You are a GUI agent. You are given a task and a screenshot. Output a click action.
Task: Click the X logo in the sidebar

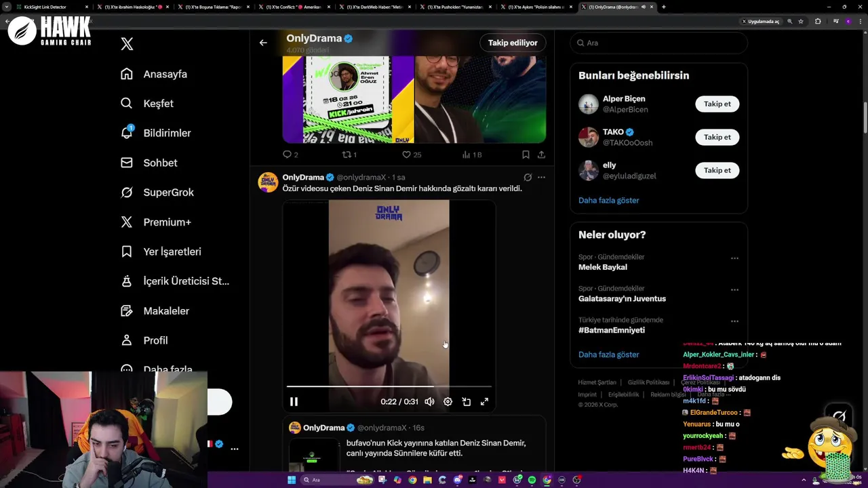[x=127, y=44]
